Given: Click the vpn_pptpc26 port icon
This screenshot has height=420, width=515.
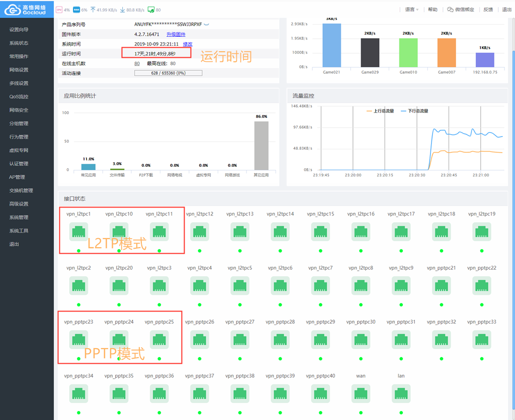Looking at the screenshot, I should pyautogui.click(x=200, y=340).
